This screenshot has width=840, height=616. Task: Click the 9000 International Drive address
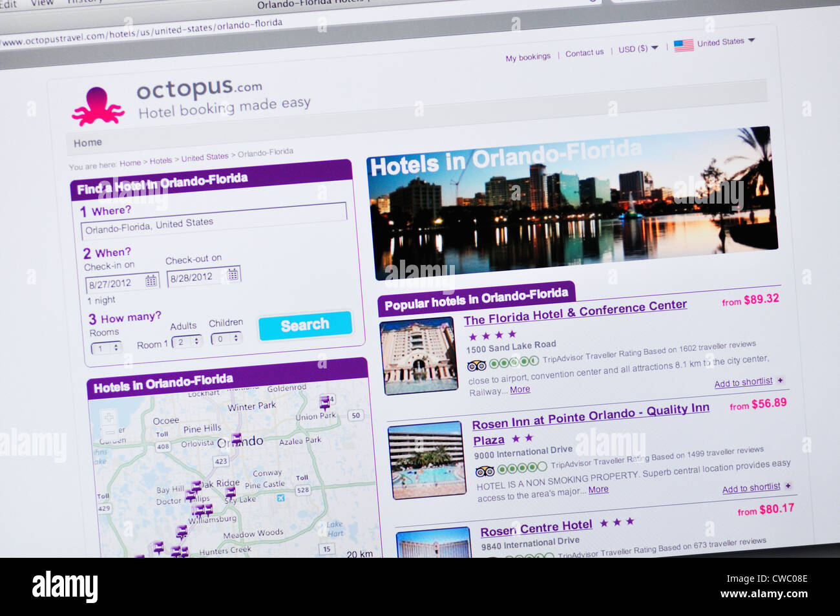[x=523, y=452]
